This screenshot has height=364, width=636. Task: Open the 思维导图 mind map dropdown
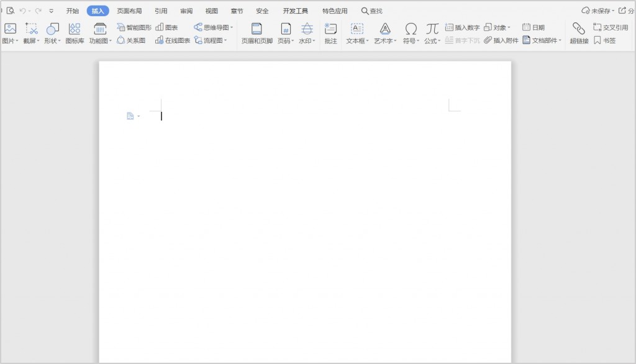tap(214, 27)
